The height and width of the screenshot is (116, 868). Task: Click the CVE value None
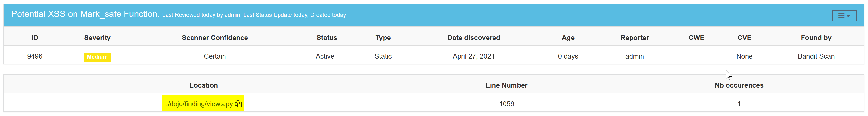pyautogui.click(x=744, y=56)
